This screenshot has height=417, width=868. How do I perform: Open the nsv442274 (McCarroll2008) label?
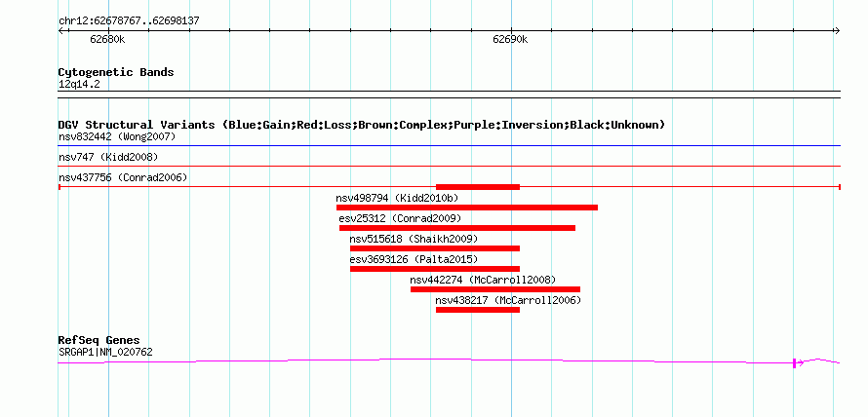483,280
